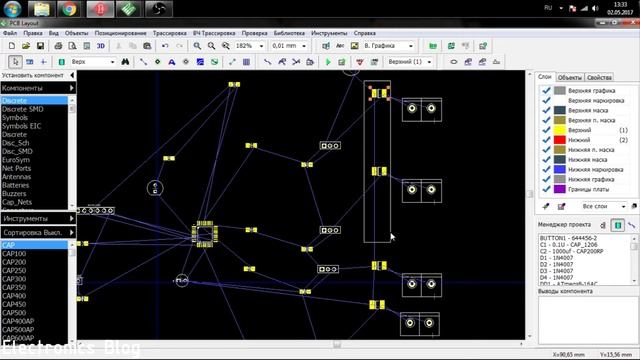The height and width of the screenshot is (360, 640).
Task: Open the Верхний (1) routing layer dropdown
Action: click(x=429, y=62)
